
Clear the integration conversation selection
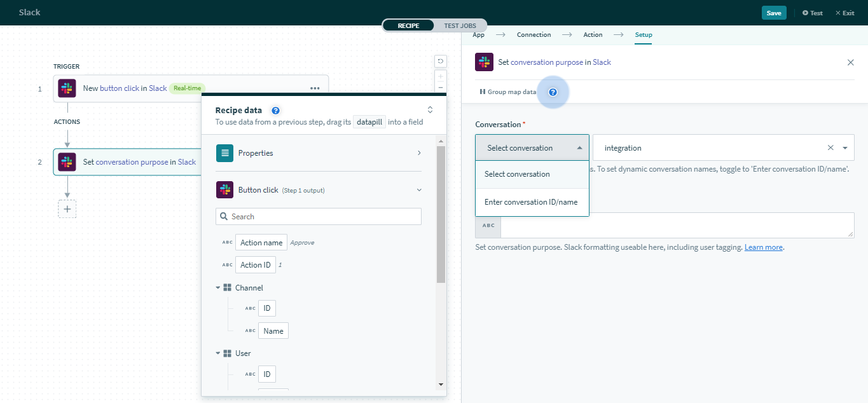[830, 148]
